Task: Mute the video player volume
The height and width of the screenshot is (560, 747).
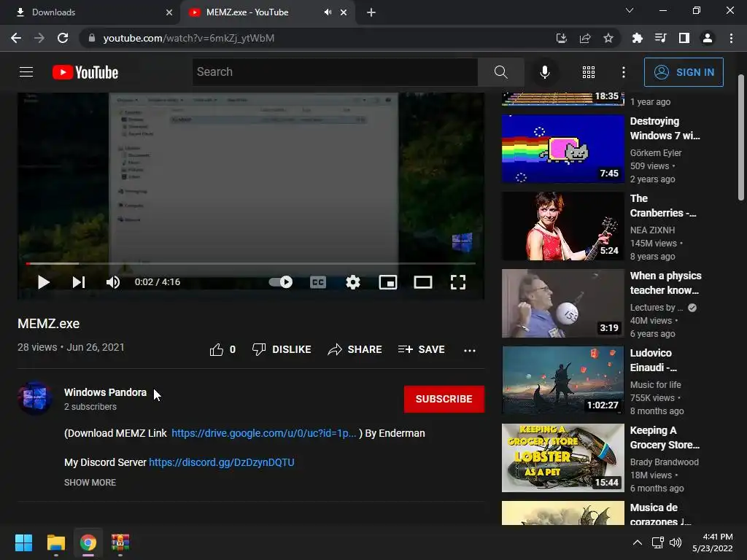Action: tap(113, 282)
